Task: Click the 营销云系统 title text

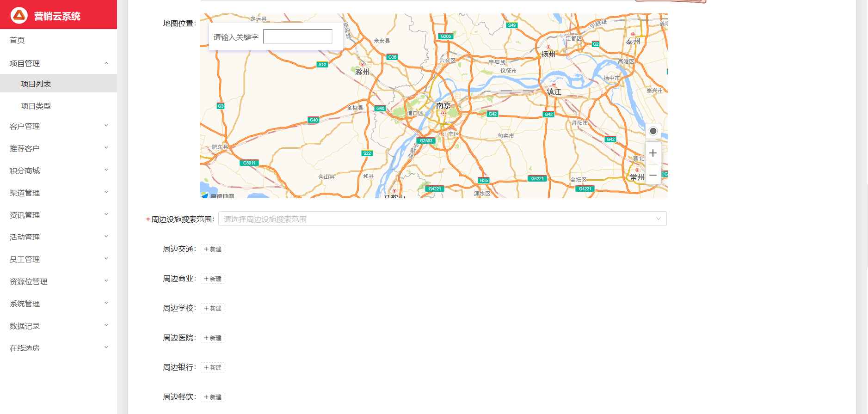Action: click(57, 16)
